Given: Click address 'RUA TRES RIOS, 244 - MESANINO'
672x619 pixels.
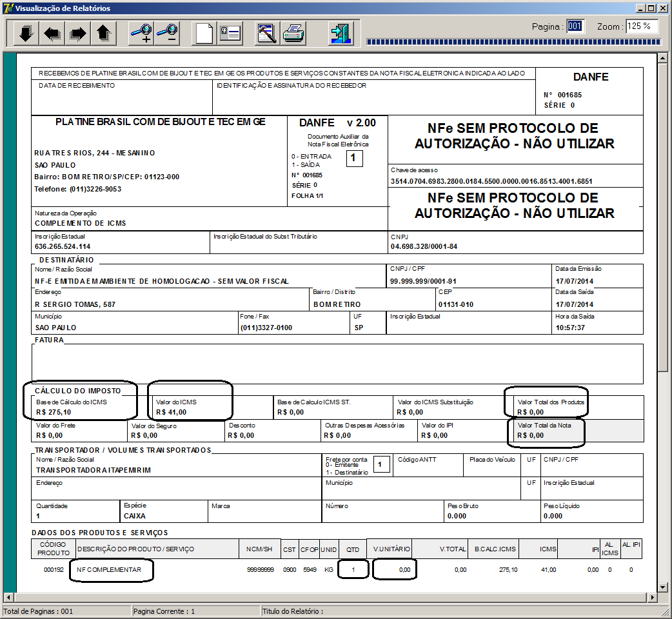Looking at the screenshot, I should 95,153.
